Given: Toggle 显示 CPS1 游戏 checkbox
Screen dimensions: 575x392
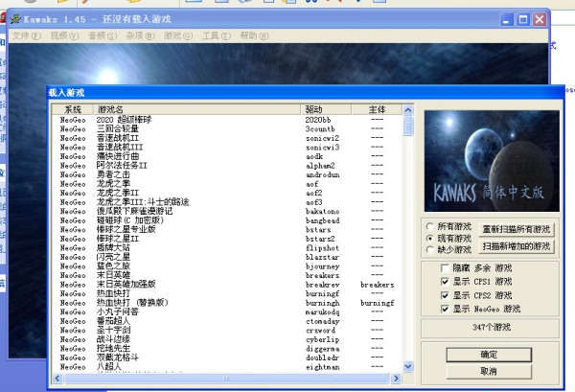Looking at the screenshot, I should click(445, 282).
